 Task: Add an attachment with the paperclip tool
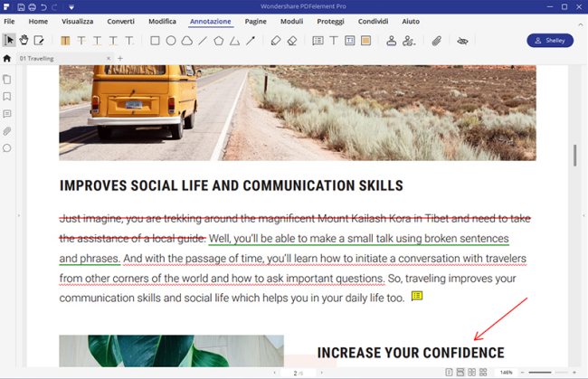[436, 41]
